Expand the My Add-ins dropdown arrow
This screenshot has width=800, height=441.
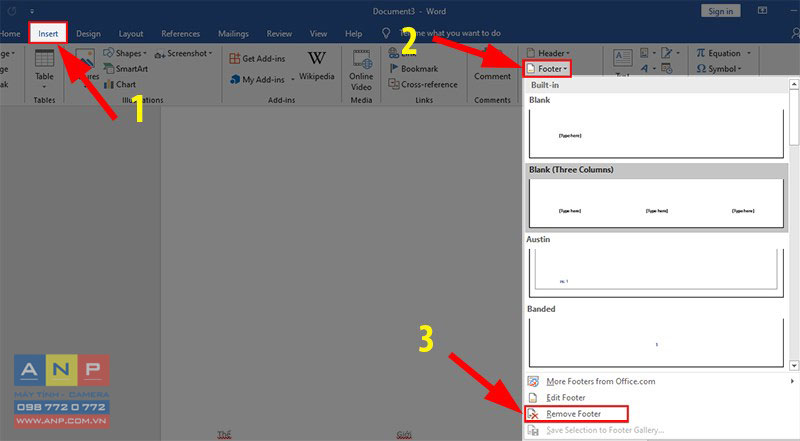(293, 80)
